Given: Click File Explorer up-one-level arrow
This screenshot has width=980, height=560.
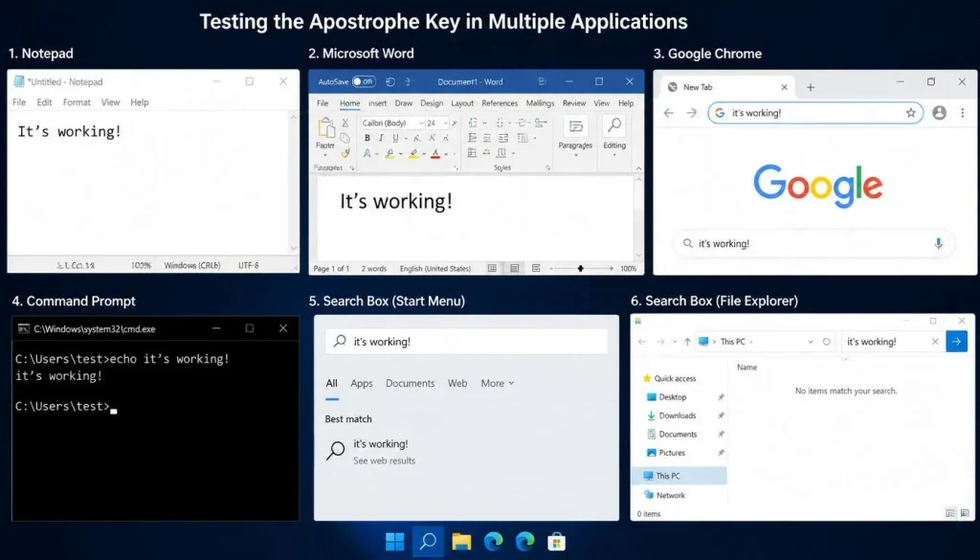Looking at the screenshot, I should coord(687,342).
